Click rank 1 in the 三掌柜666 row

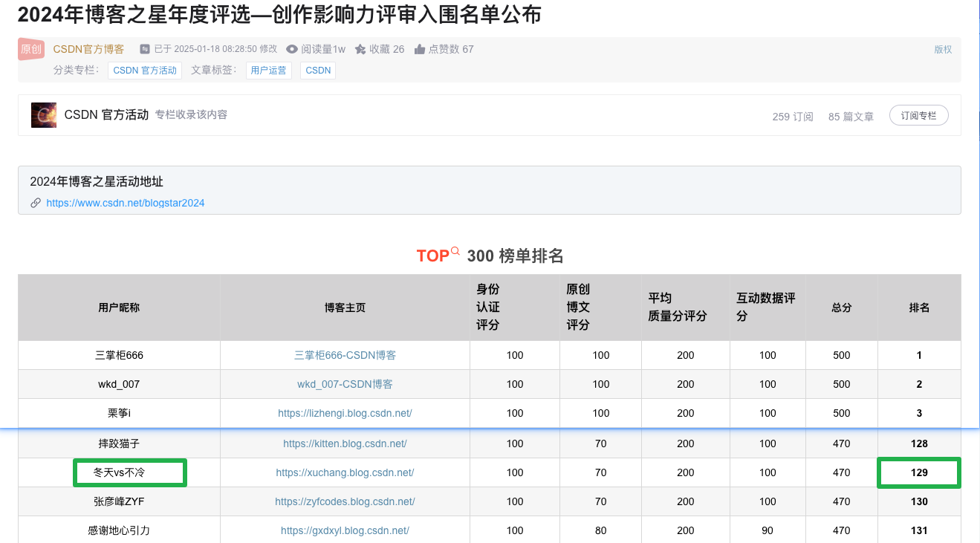click(919, 355)
